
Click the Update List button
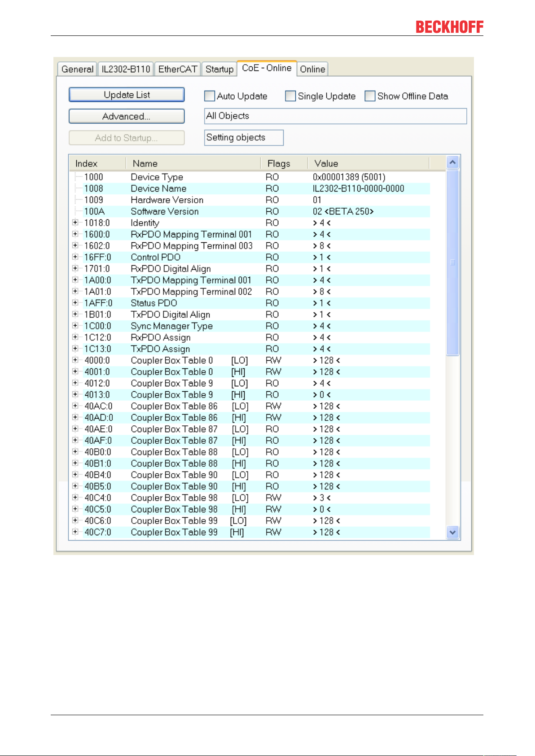pos(127,95)
